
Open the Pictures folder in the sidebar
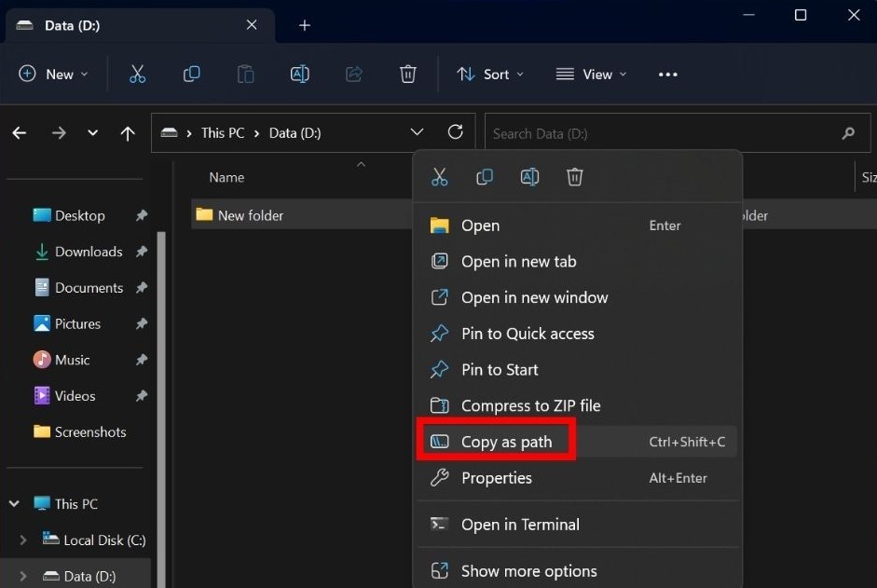tap(78, 323)
